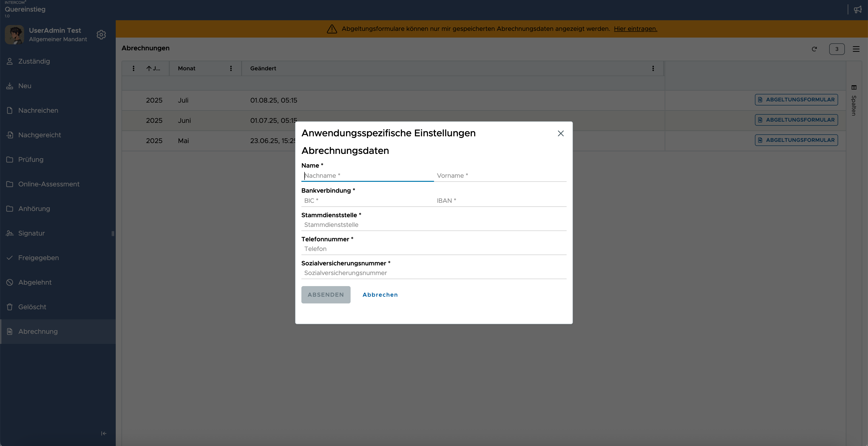868x446 pixels.
Task: Follow the 'Hier eintragen.' link
Action: (x=636, y=29)
